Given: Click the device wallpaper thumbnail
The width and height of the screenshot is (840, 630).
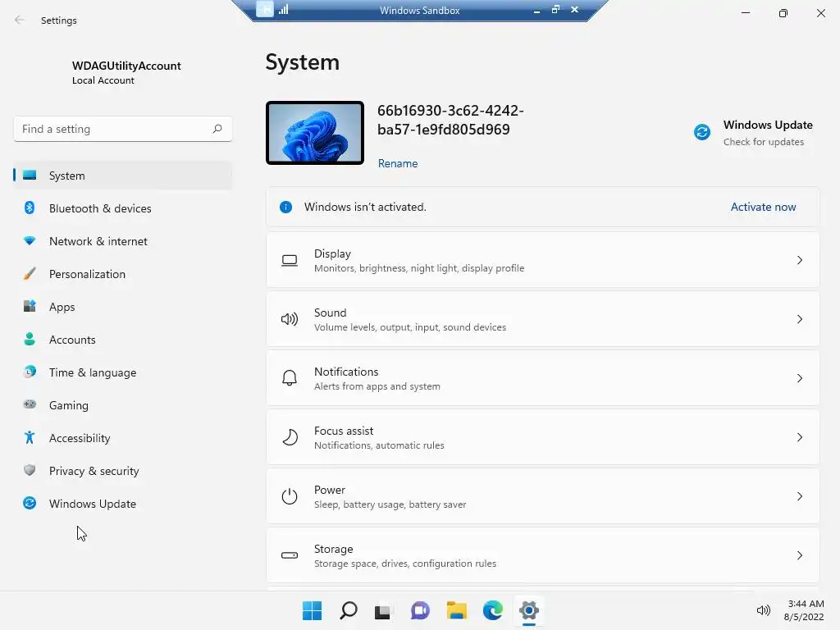Looking at the screenshot, I should (x=315, y=132).
